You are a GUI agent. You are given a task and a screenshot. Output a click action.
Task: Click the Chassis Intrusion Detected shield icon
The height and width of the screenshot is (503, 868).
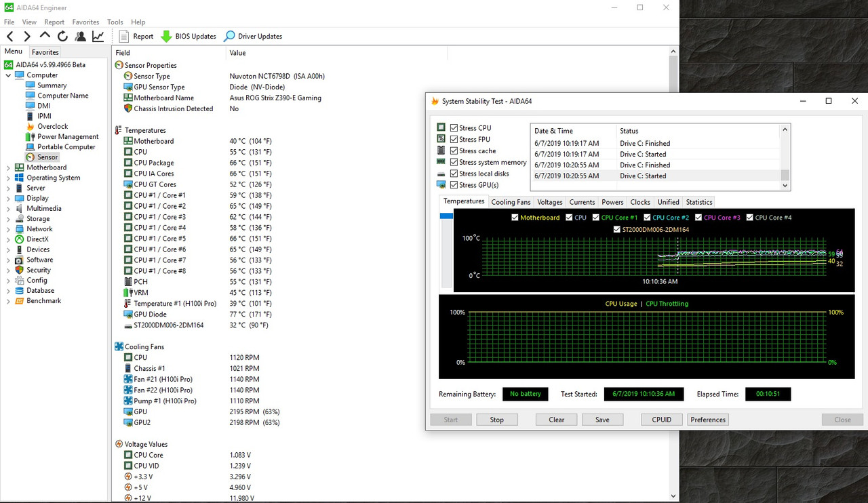(x=128, y=108)
